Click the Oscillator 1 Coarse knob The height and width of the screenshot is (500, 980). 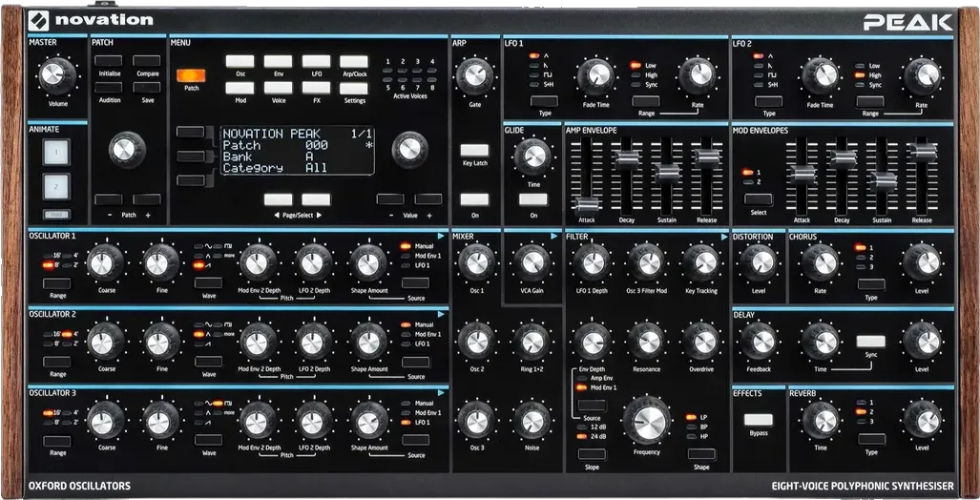point(106,260)
